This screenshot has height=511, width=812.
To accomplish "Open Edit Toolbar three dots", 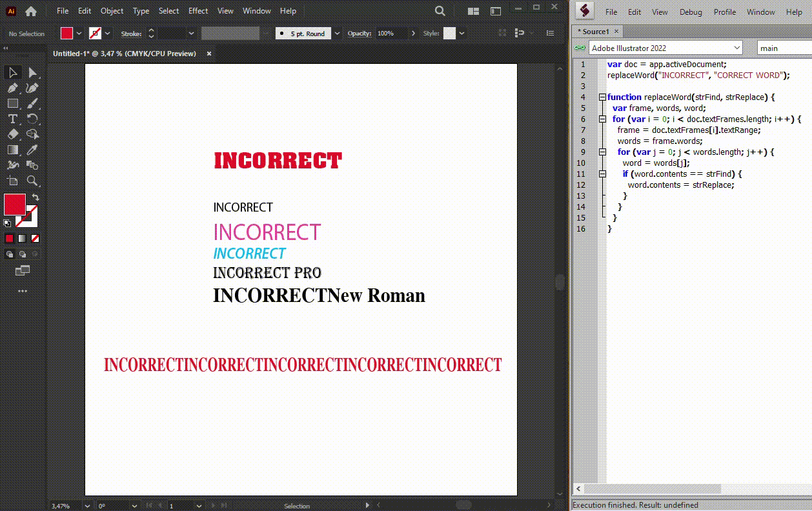I will coord(23,291).
